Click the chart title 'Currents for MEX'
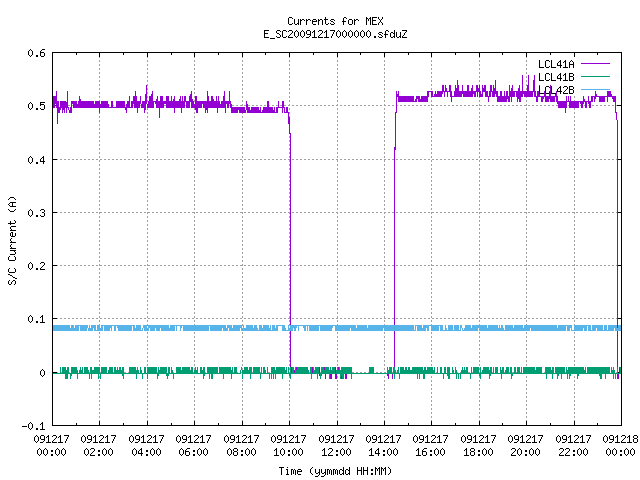This screenshot has height=480, width=640. 335,21
